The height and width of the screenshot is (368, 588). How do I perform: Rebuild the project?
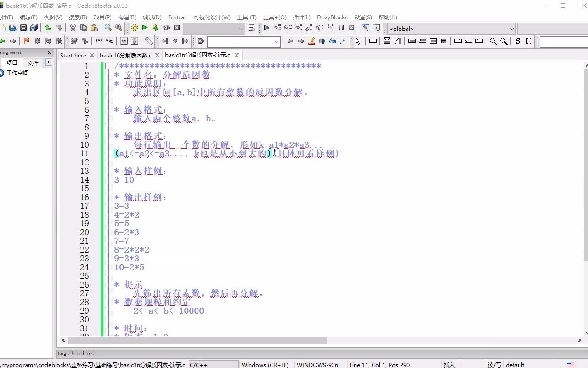(166, 28)
